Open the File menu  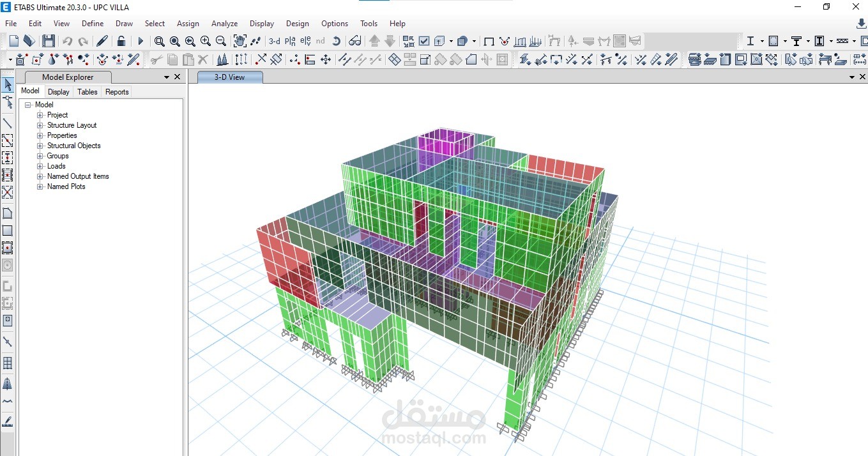(x=11, y=24)
